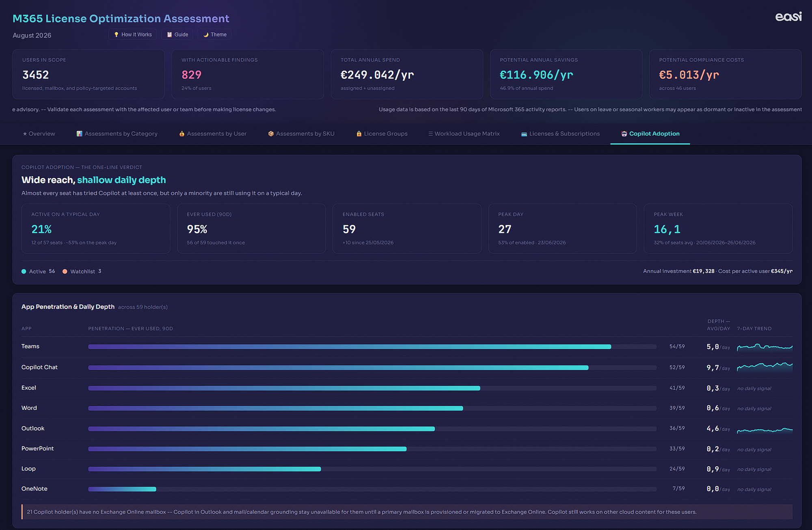Viewport: 812px width, 530px height.
Task: Click the Teams 7-day trend sparkline
Action: click(765, 347)
